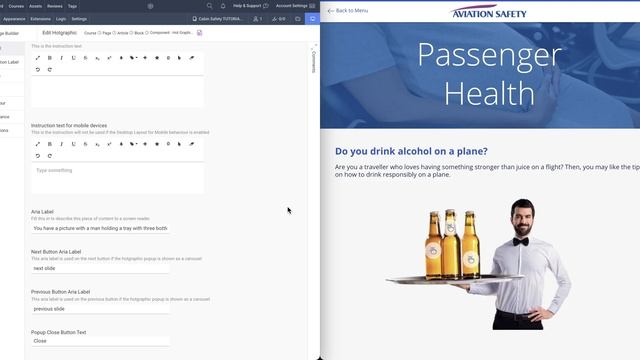Switch to the Logic tab
This screenshot has height=360, width=640.
61,19
